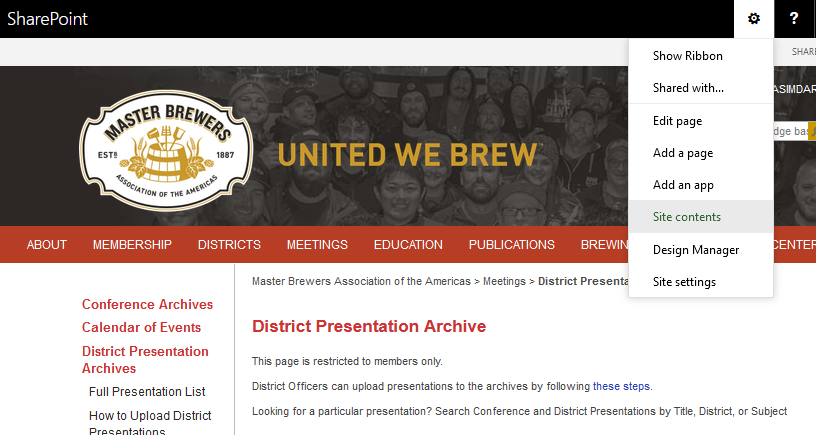816x435 pixels.
Task: Go to Conference Archives sidebar link
Action: (147, 304)
